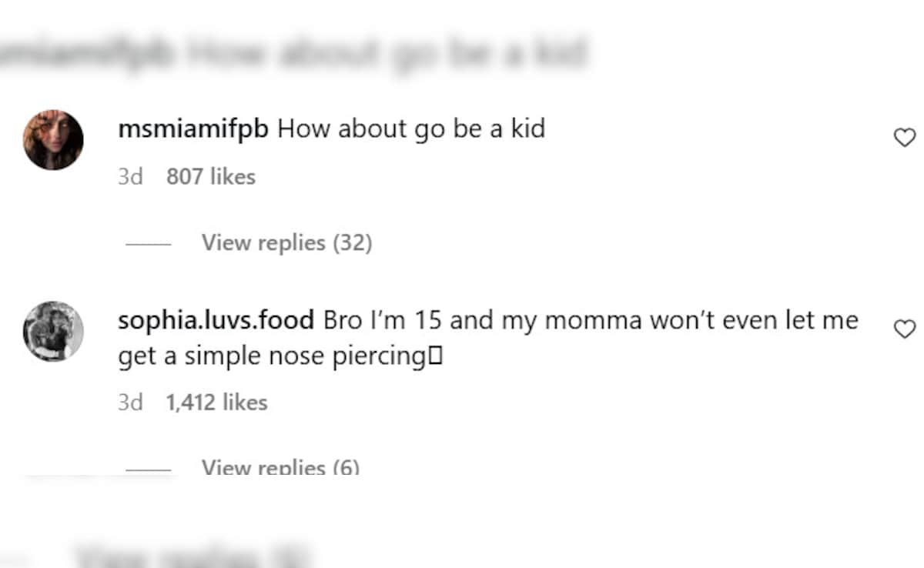Expand View replies (6)

tap(280, 466)
